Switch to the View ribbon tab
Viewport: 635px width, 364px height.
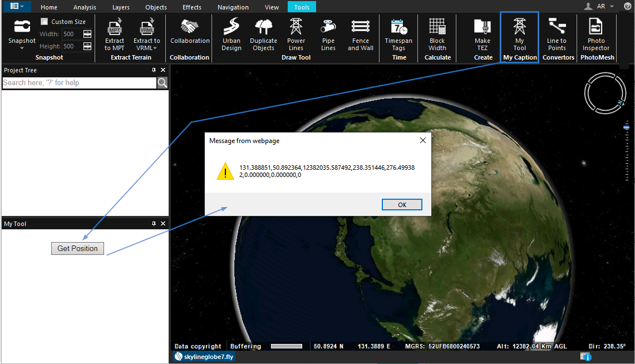tap(272, 7)
